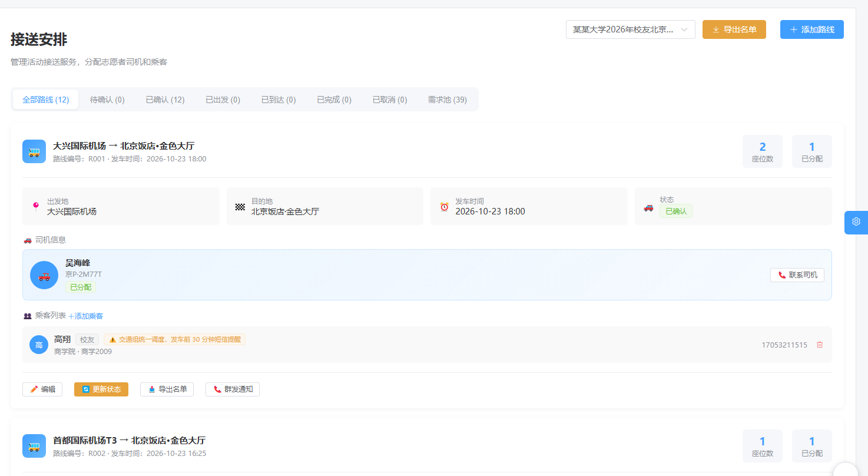
Task: Switch to the 已完成 (0) tab
Action: pos(334,100)
